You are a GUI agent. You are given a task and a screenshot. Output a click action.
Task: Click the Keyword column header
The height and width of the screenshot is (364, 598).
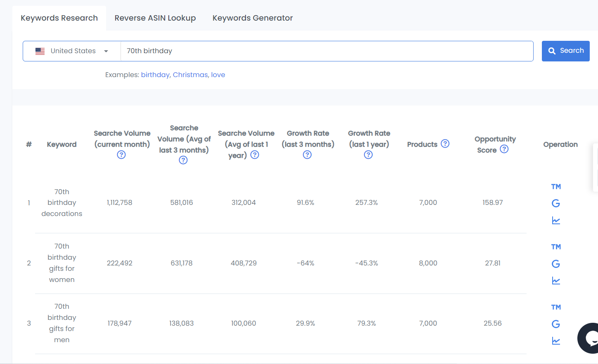coord(62,144)
